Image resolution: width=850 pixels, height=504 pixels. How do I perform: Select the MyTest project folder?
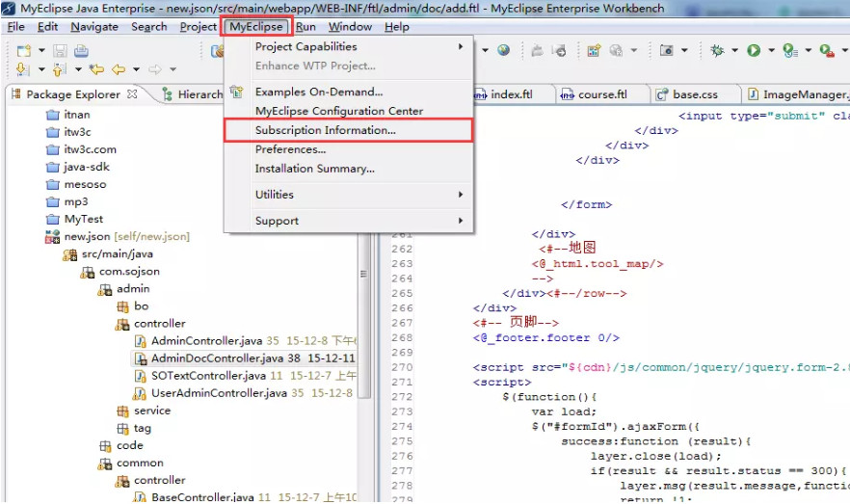75,219
